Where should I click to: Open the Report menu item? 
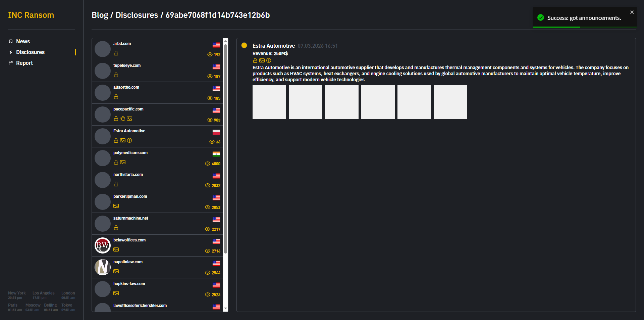[x=24, y=63]
